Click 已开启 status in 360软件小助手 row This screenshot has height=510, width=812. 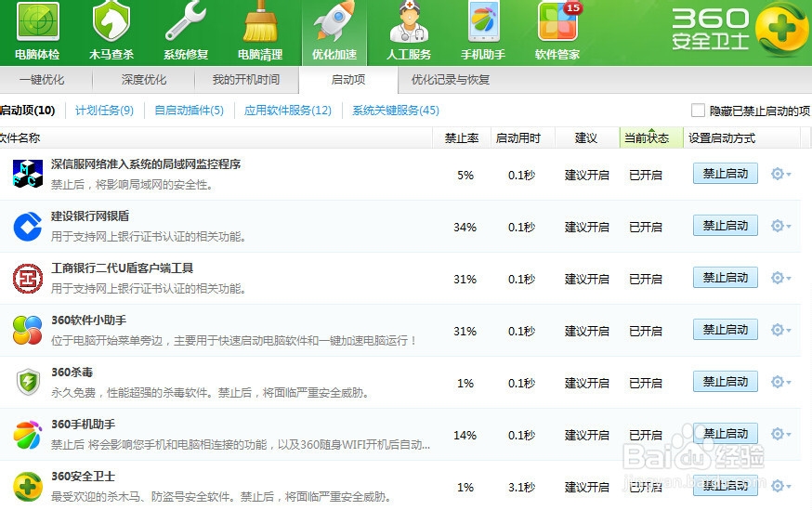tap(646, 331)
